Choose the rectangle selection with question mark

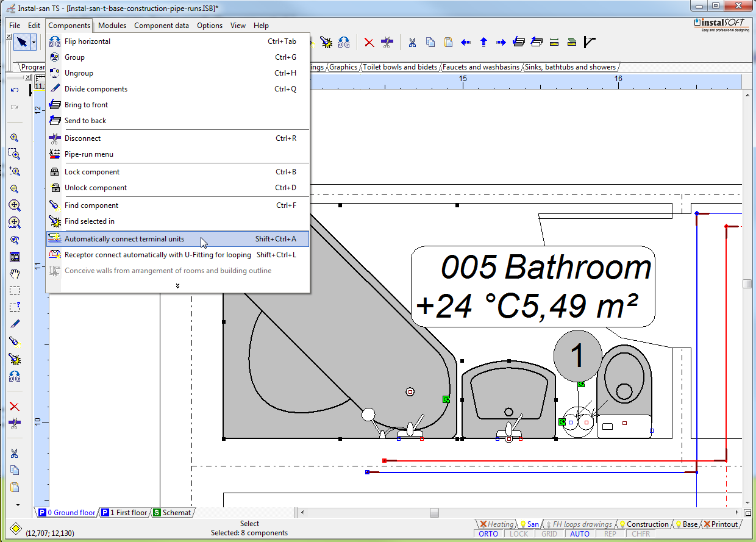click(x=15, y=307)
